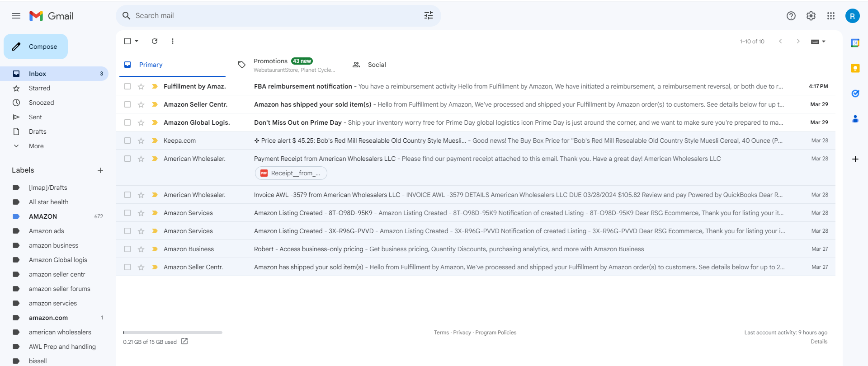Expand the More folders list
The height and width of the screenshot is (366, 868).
[36, 146]
